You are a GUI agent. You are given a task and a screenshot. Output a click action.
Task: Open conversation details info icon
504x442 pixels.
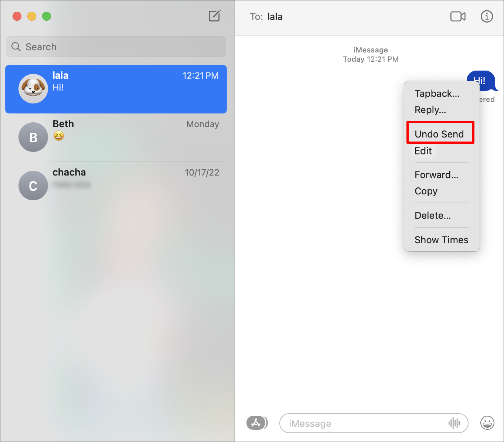point(487,17)
